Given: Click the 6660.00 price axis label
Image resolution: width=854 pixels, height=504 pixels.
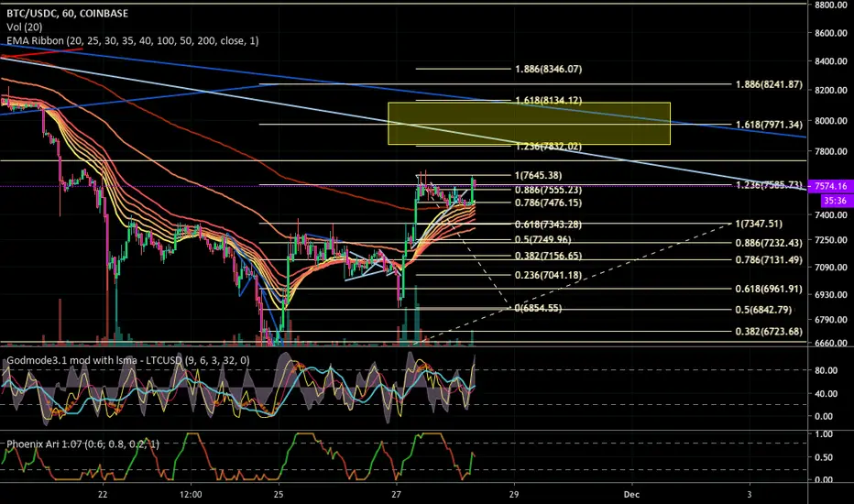Looking at the screenshot, I should point(831,344).
